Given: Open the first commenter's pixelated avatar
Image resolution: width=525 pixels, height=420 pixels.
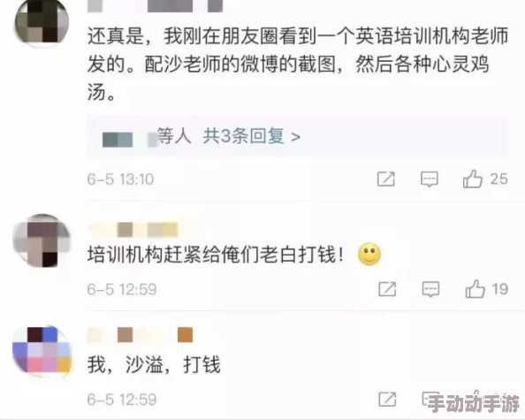Looking at the screenshot, I should [42, 22].
